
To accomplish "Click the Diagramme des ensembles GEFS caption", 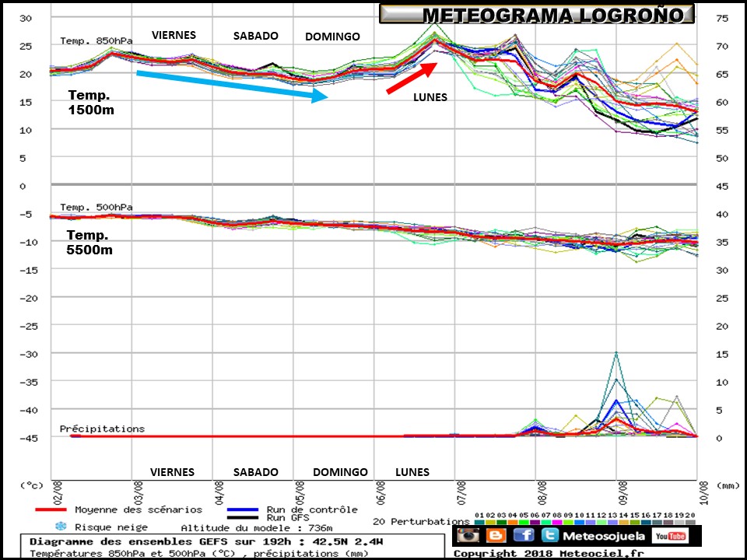I will coord(205,541).
